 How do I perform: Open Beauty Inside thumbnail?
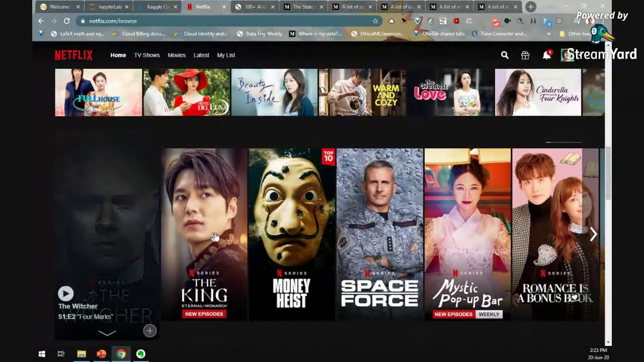274,93
